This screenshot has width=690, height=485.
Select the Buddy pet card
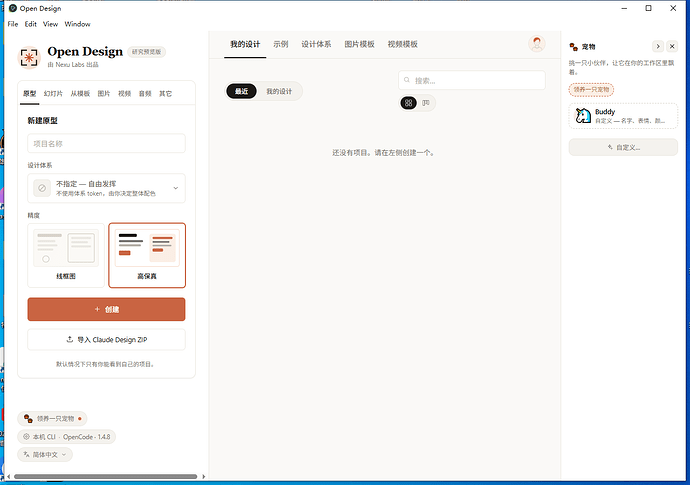[623, 116]
